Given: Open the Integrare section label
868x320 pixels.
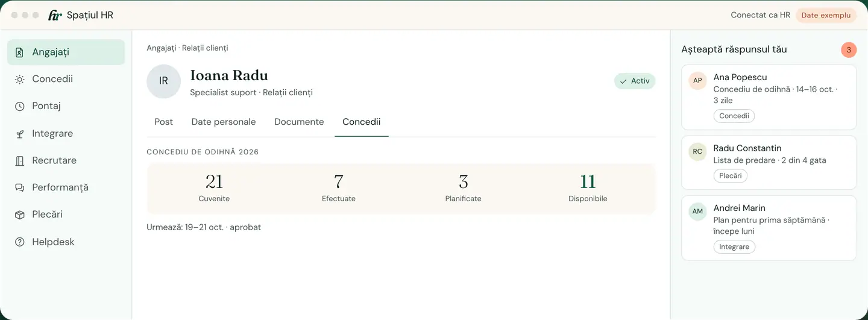Looking at the screenshot, I should coord(52,134).
